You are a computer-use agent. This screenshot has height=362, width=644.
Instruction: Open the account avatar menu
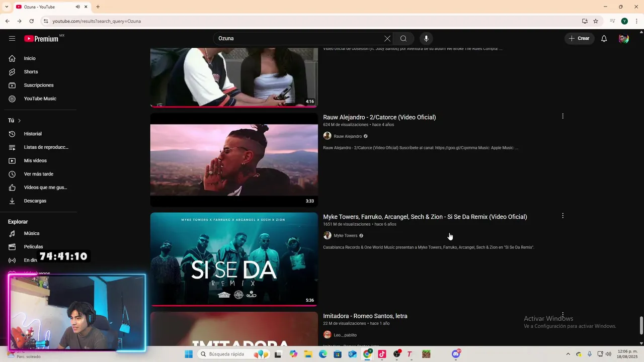point(624,38)
